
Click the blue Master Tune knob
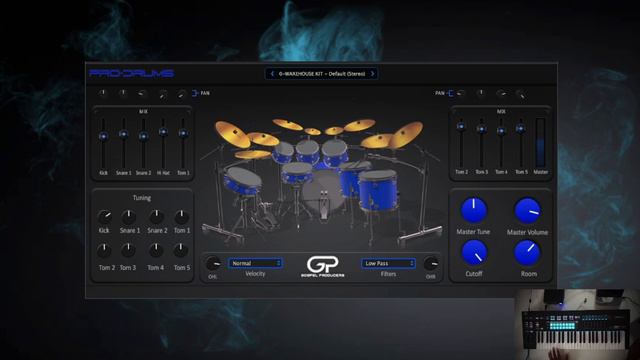click(x=473, y=210)
